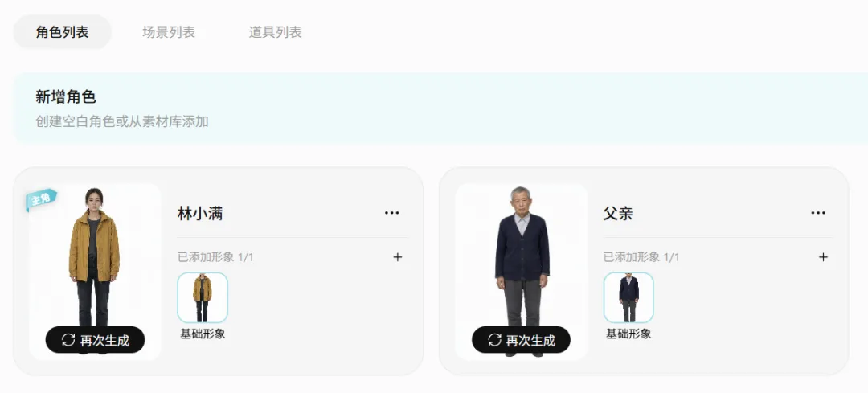Select 父亲's 基础形象 thumbnail

628,297
